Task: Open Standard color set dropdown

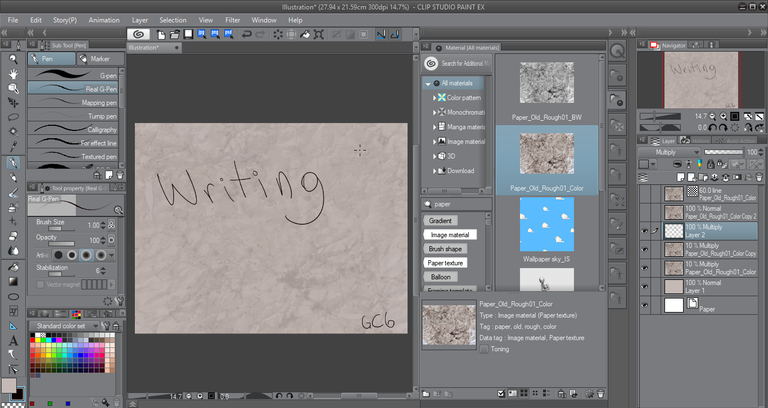Action: click(x=65, y=326)
